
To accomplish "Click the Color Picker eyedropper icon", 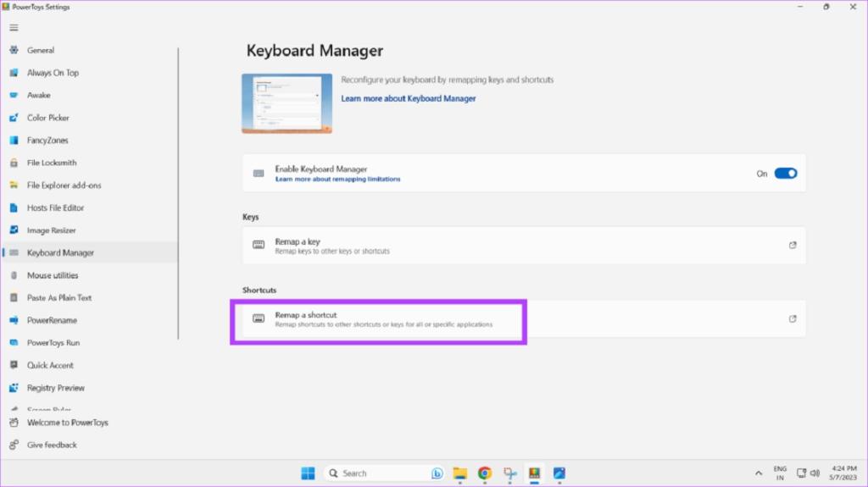I will pyautogui.click(x=14, y=118).
